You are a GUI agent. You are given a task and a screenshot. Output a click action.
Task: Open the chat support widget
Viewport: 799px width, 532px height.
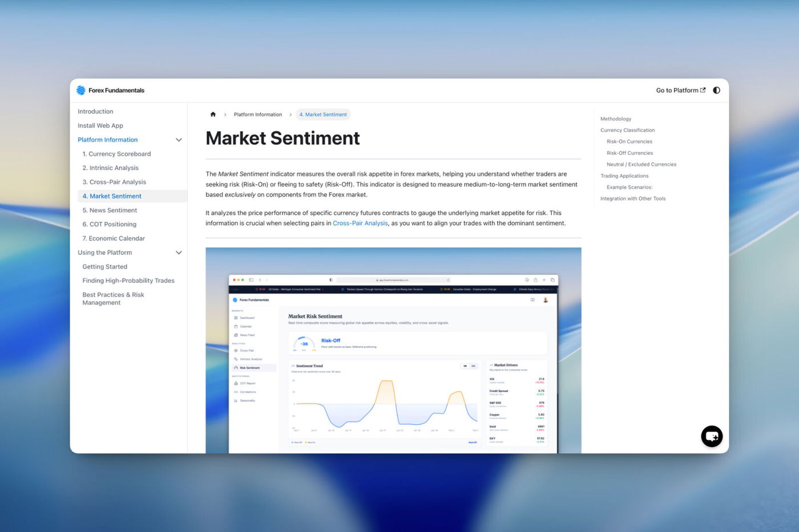pyautogui.click(x=711, y=436)
